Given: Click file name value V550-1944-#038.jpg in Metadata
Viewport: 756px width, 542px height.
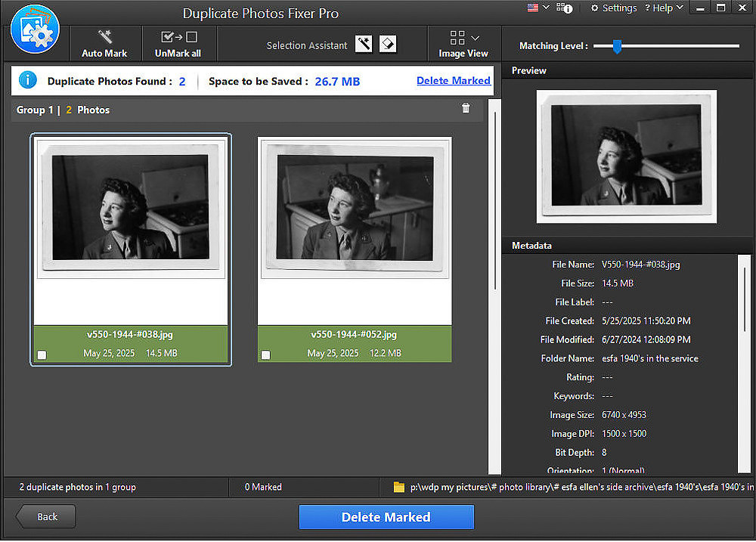Looking at the screenshot, I should click(641, 265).
